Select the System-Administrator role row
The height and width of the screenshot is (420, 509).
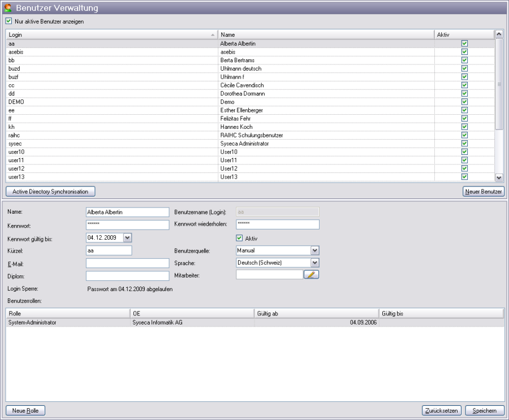pos(68,323)
